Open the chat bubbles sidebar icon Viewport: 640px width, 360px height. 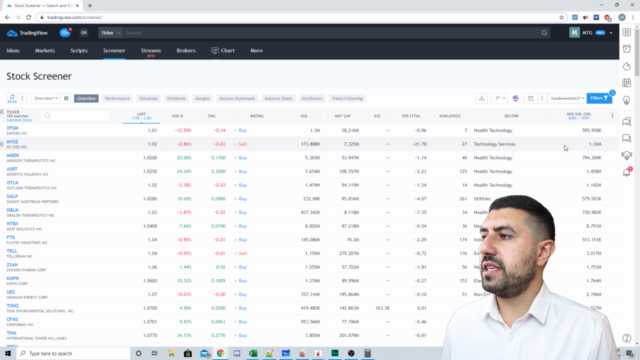pos(627,138)
